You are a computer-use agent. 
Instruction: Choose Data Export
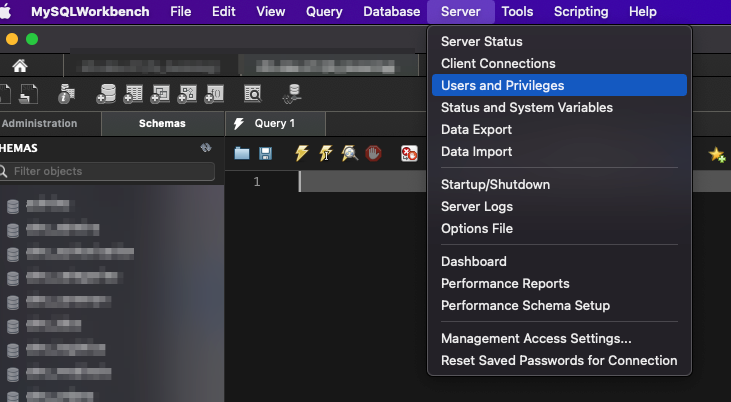[x=559, y=129]
